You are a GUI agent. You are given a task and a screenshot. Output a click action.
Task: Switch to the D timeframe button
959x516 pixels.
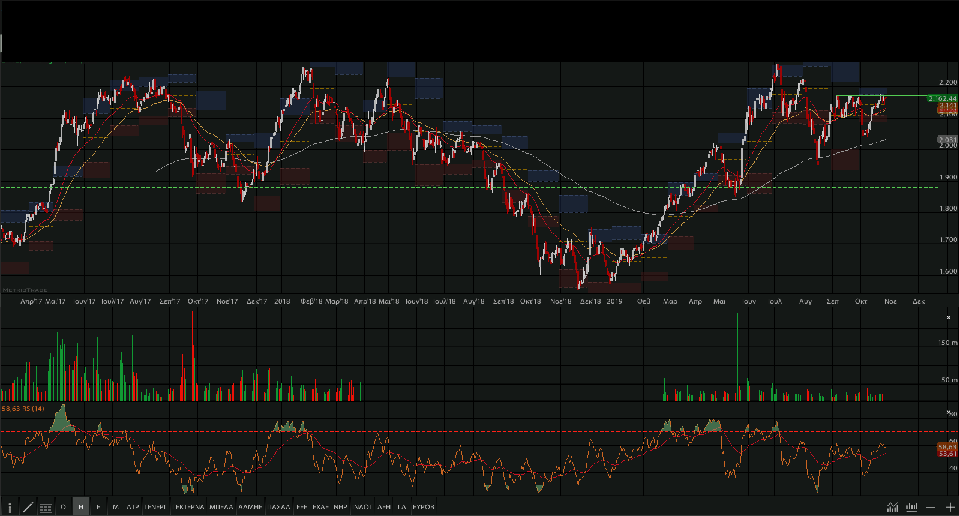pos(63,507)
